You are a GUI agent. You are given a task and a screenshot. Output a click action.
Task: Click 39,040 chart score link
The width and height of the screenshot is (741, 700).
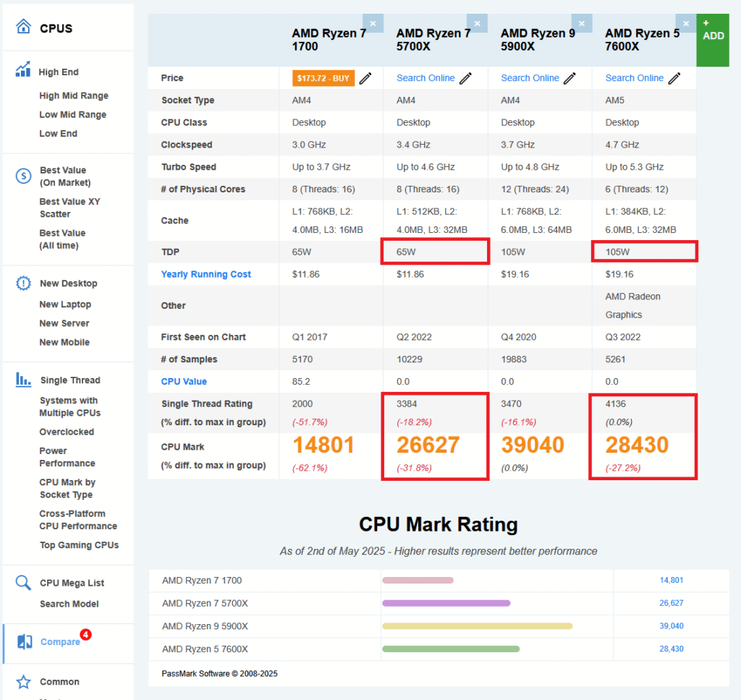671,626
